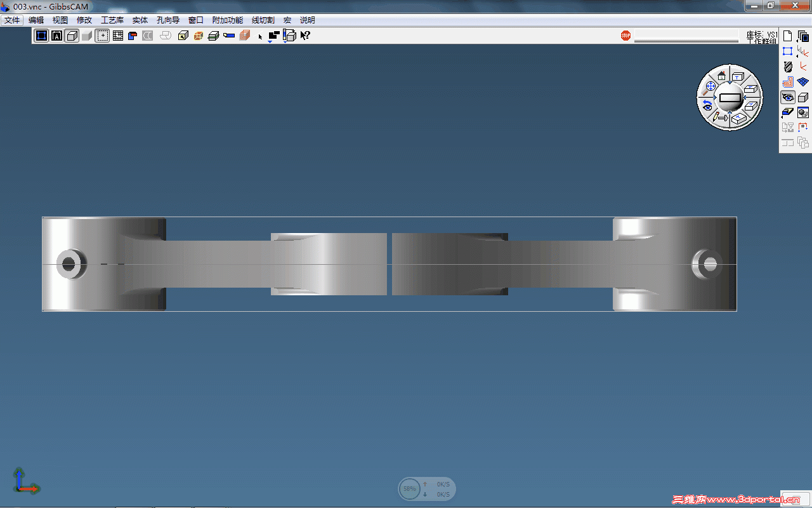Click the green-edged flat block icon
The width and height of the screenshot is (812, 508).
[x=214, y=36]
